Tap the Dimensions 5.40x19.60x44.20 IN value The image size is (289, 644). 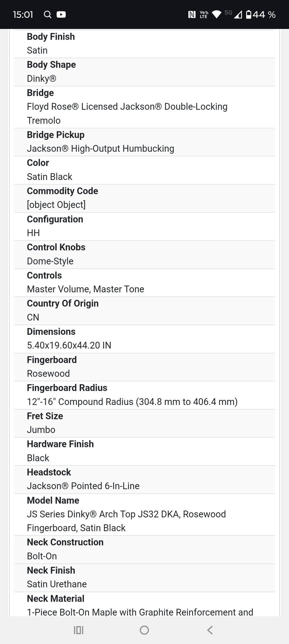click(69, 345)
